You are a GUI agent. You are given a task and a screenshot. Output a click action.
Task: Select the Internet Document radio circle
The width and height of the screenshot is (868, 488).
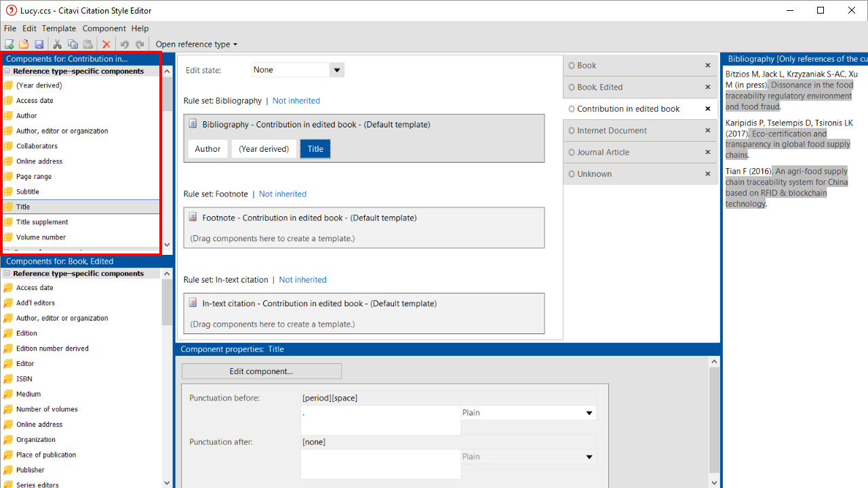pyautogui.click(x=572, y=131)
